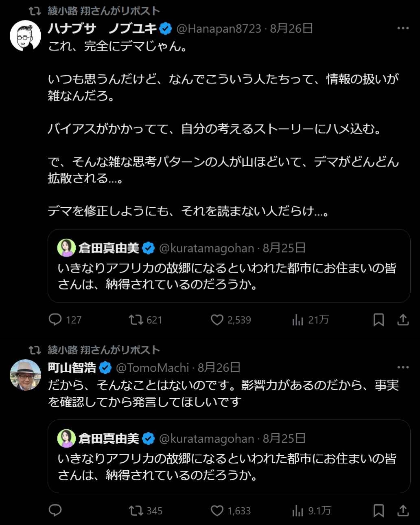The height and width of the screenshot is (525, 420).
Task: Reply to ハナブサ ノブユキ's post
Action: point(55,320)
